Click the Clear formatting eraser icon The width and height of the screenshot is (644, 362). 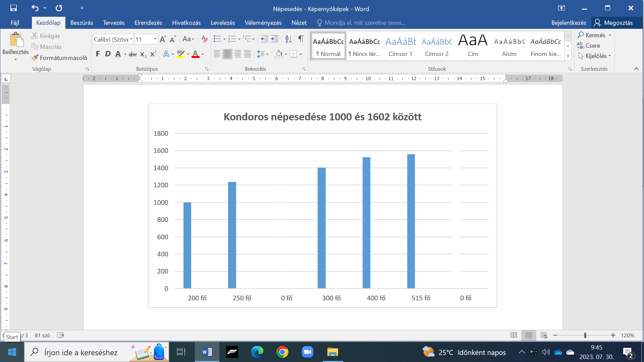coord(204,39)
